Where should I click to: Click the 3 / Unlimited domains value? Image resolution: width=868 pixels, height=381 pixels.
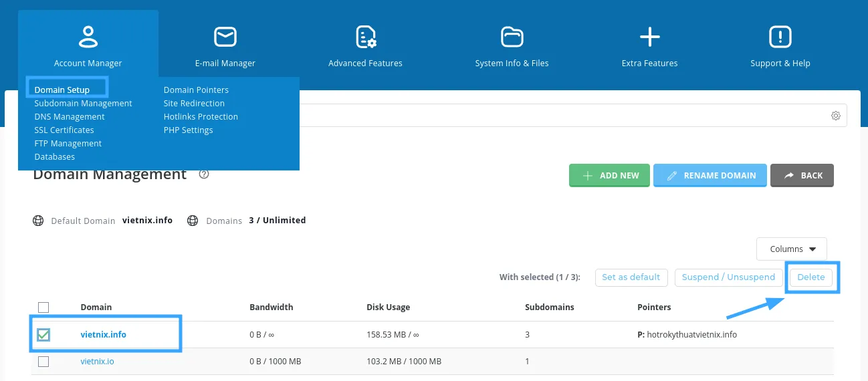[x=278, y=221]
